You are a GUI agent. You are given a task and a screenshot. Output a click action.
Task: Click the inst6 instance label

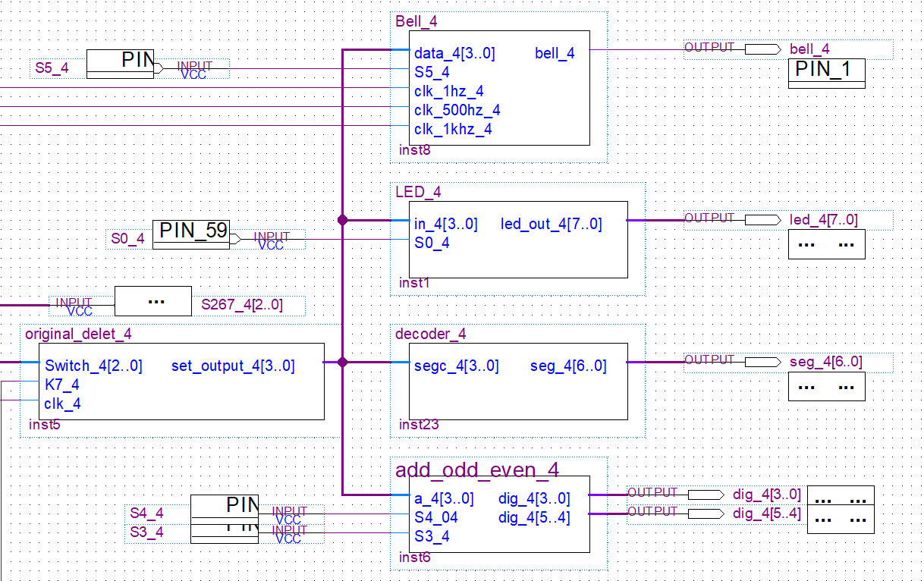tap(415, 557)
